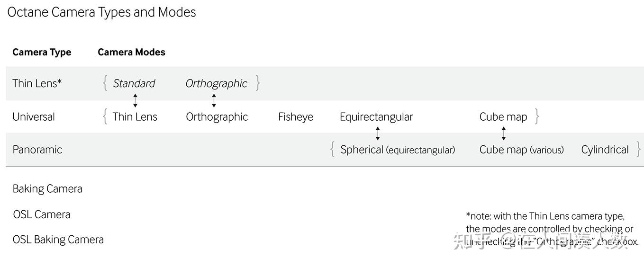Click the double arrow between Equirectangular and Spherical
The image size is (644, 267).
click(377, 133)
